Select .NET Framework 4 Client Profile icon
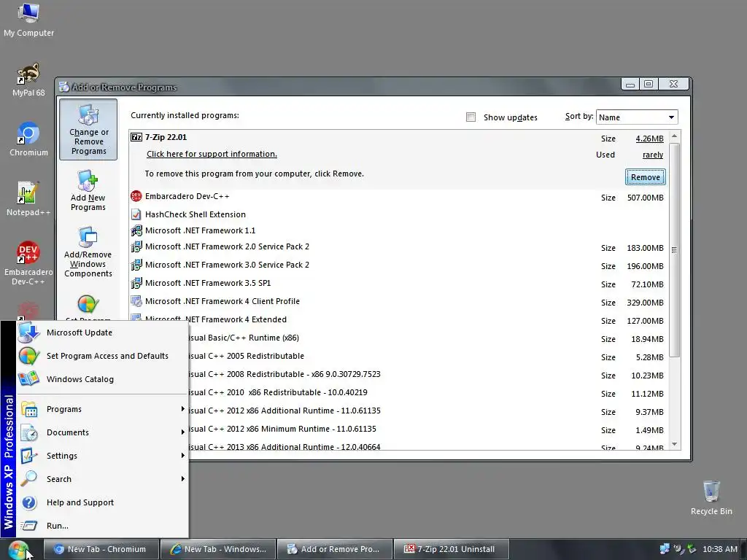The image size is (747, 560). coord(136,301)
